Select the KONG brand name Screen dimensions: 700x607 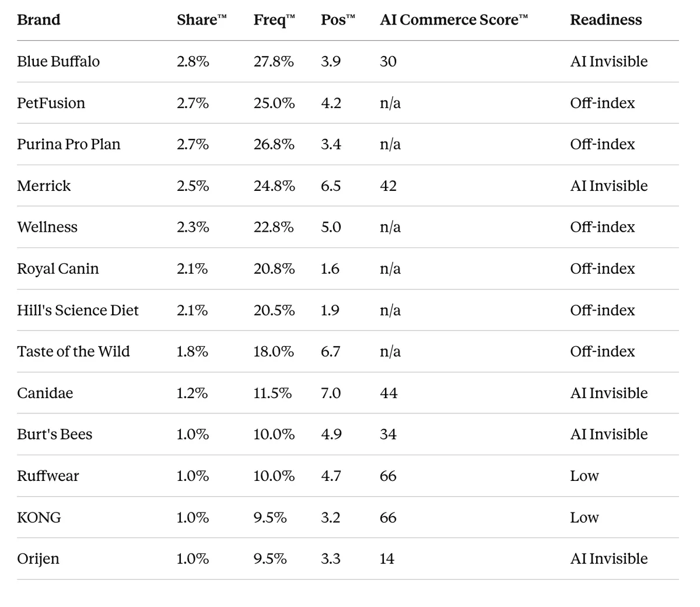[39, 517]
